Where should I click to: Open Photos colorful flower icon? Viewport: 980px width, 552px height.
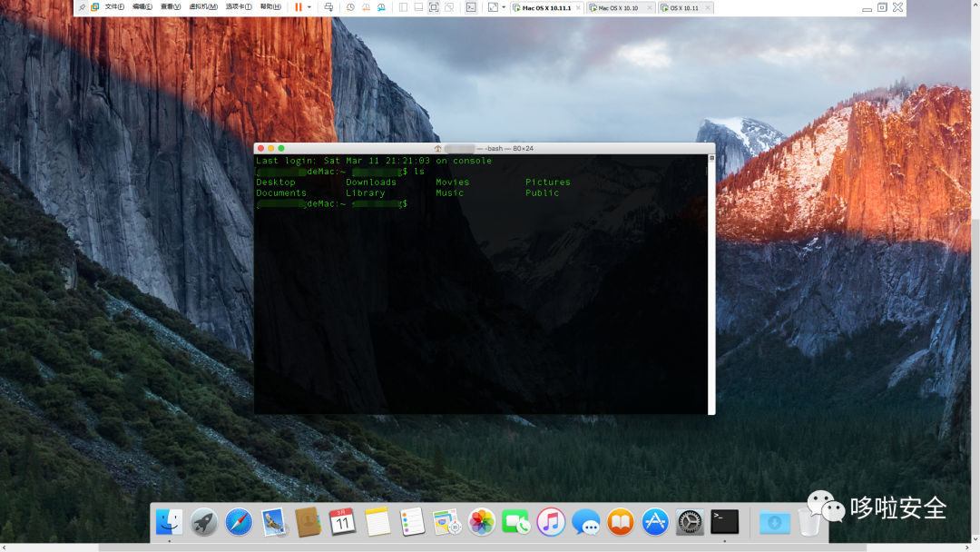[482, 522]
